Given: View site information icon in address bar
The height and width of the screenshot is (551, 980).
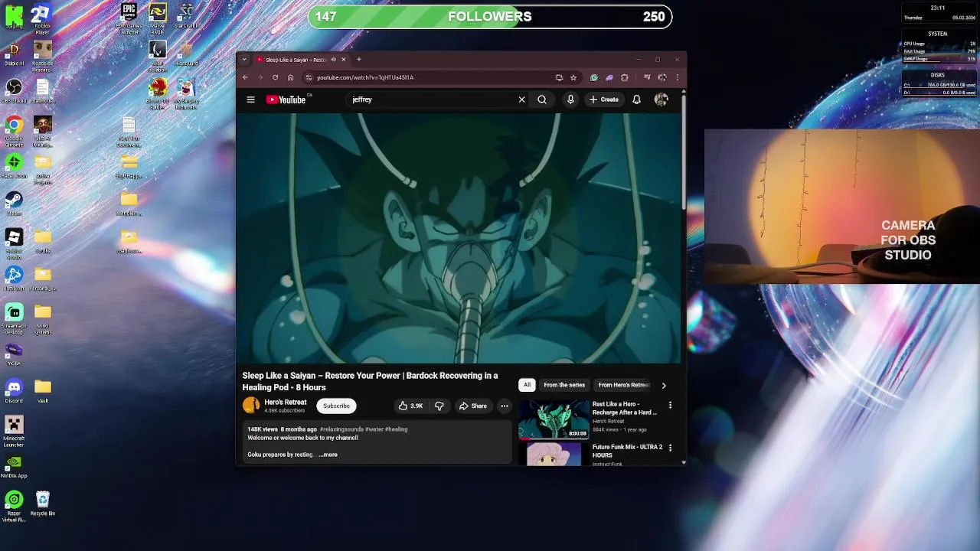Looking at the screenshot, I should 309,77.
